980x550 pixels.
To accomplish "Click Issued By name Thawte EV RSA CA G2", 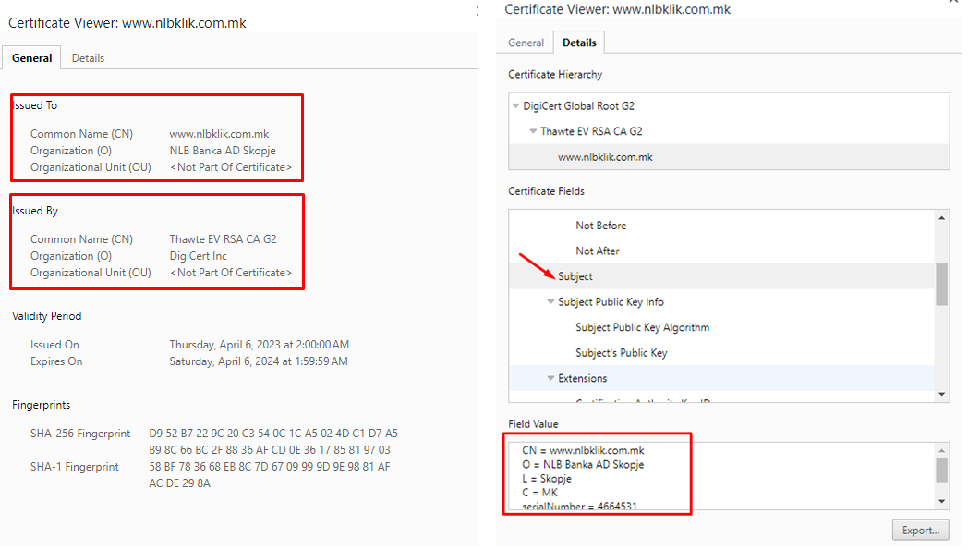I will (224, 239).
